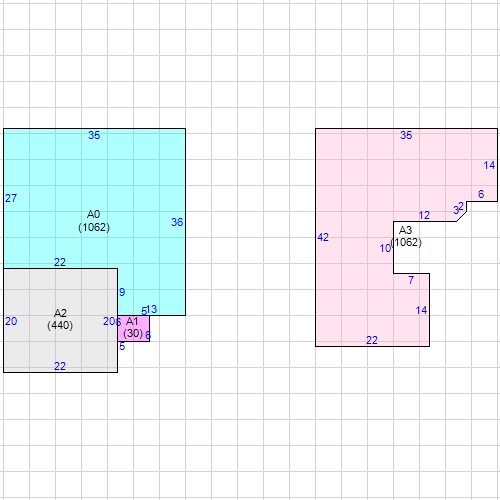Click the 'A1 (30)' area label

[x=133, y=327]
